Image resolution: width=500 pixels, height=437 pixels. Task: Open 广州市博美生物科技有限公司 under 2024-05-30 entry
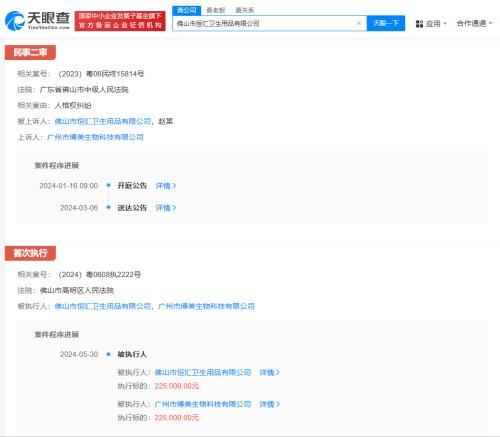tap(203, 404)
